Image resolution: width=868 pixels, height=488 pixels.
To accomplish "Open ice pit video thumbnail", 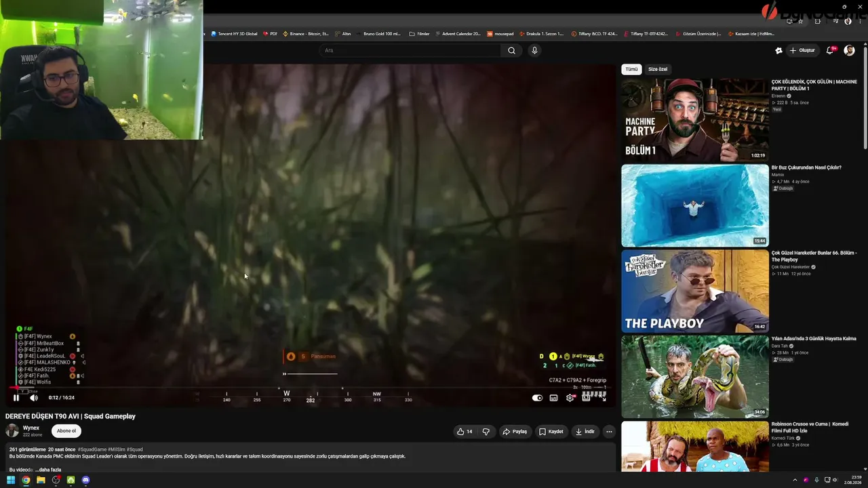I will click(695, 205).
